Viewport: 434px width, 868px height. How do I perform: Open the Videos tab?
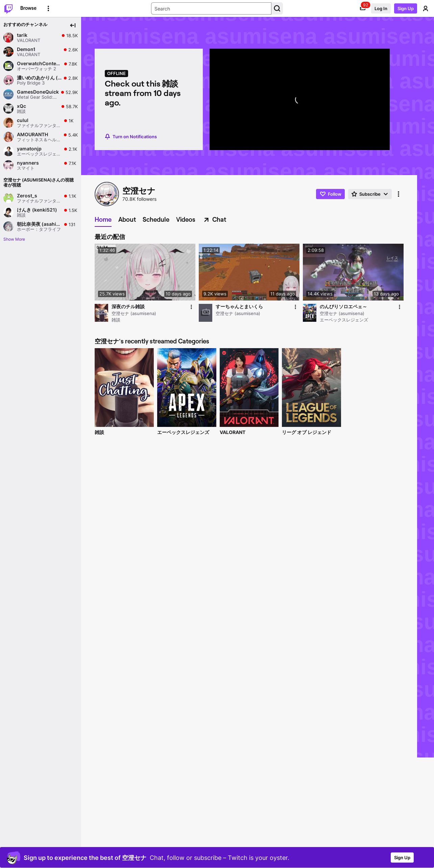click(x=186, y=220)
